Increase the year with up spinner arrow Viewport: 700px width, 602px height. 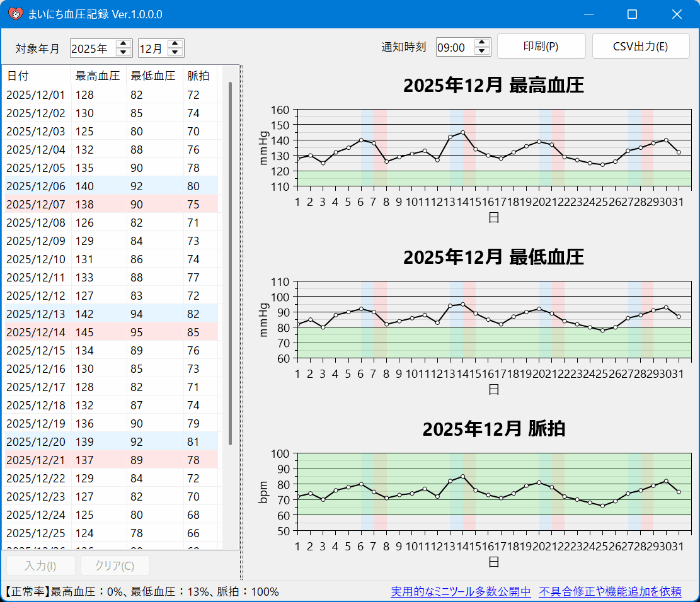tap(124, 44)
